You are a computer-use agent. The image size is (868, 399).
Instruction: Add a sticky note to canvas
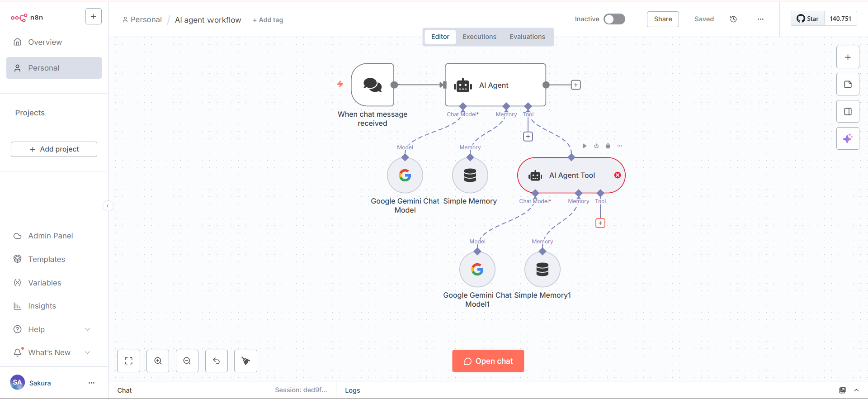coord(848,85)
